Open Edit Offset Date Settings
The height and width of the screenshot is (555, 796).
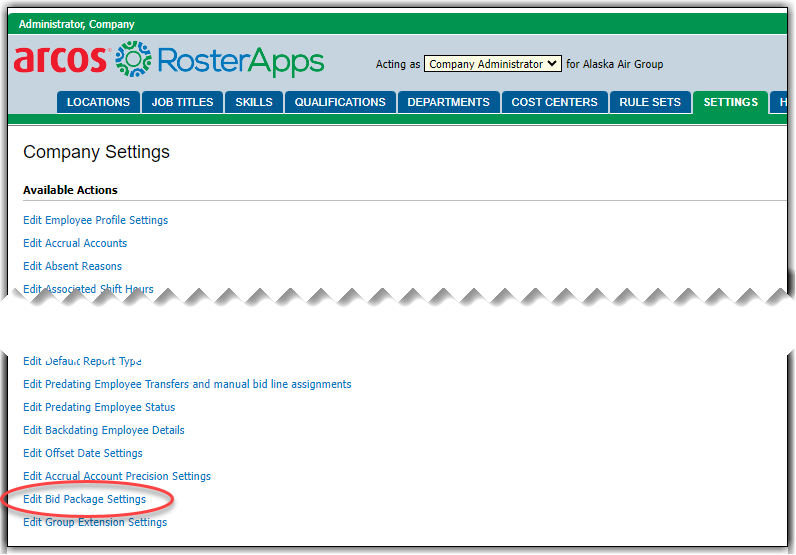click(83, 453)
